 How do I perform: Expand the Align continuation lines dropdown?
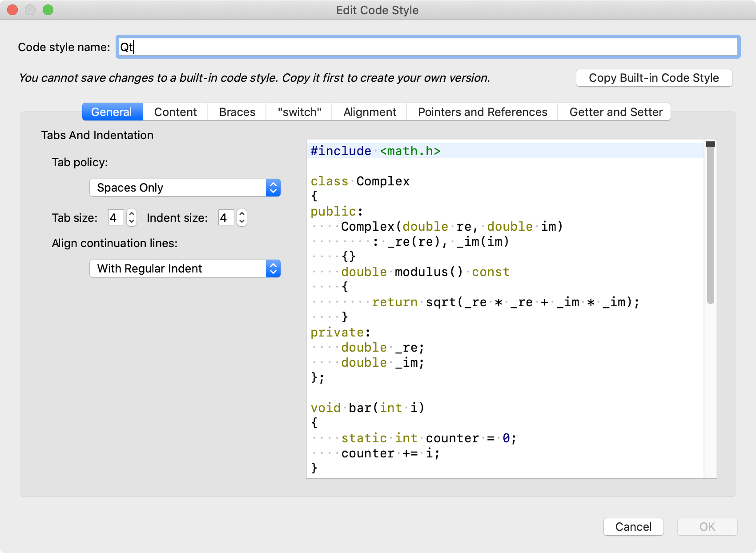click(x=185, y=268)
